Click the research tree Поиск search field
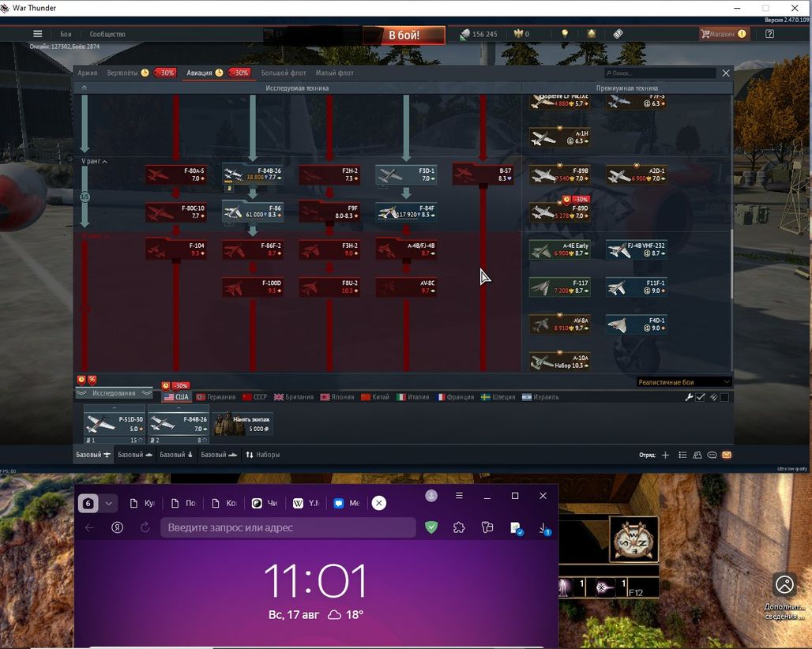 click(660, 73)
